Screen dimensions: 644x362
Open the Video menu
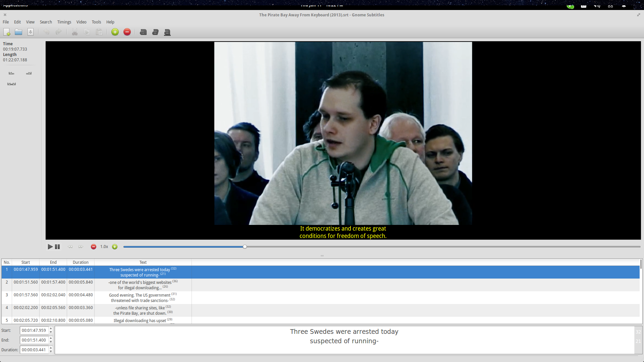pyautogui.click(x=82, y=22)
